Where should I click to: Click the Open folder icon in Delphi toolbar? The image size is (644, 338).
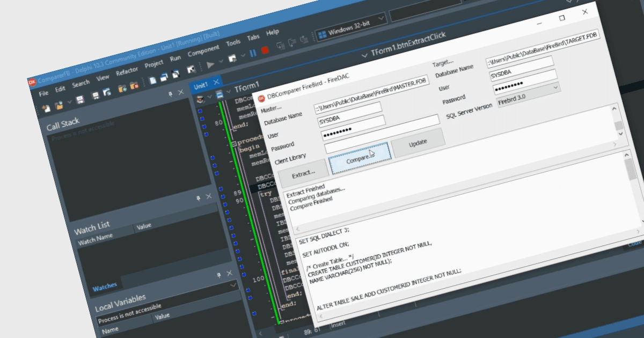pos(59,105)
